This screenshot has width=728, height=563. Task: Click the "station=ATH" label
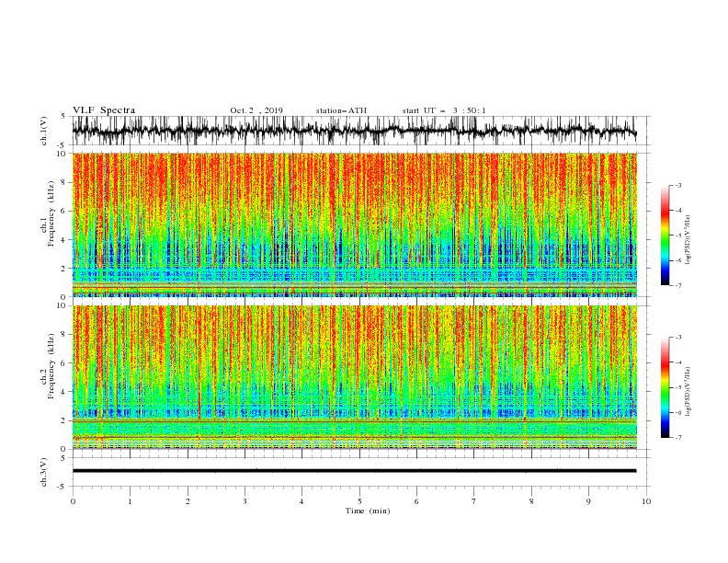pos(341,110)
